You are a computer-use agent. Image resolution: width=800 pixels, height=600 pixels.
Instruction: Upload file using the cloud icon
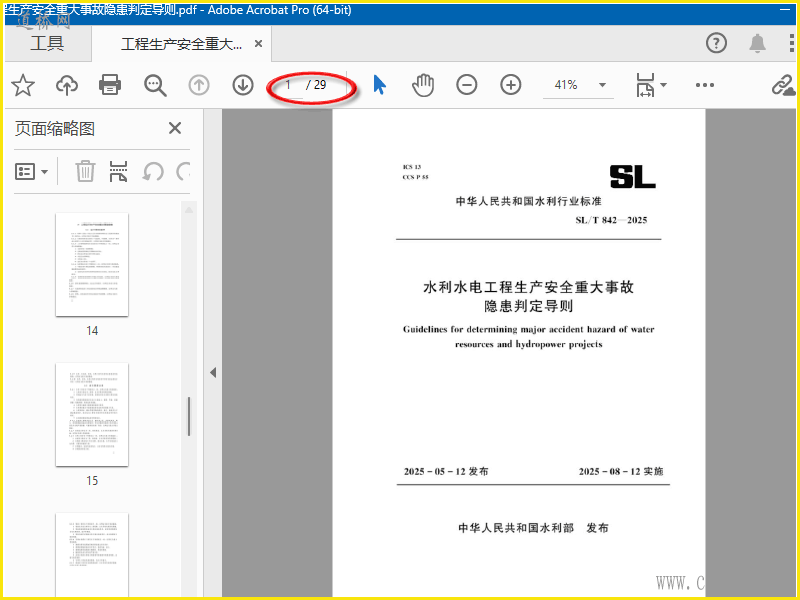point(67,85)
